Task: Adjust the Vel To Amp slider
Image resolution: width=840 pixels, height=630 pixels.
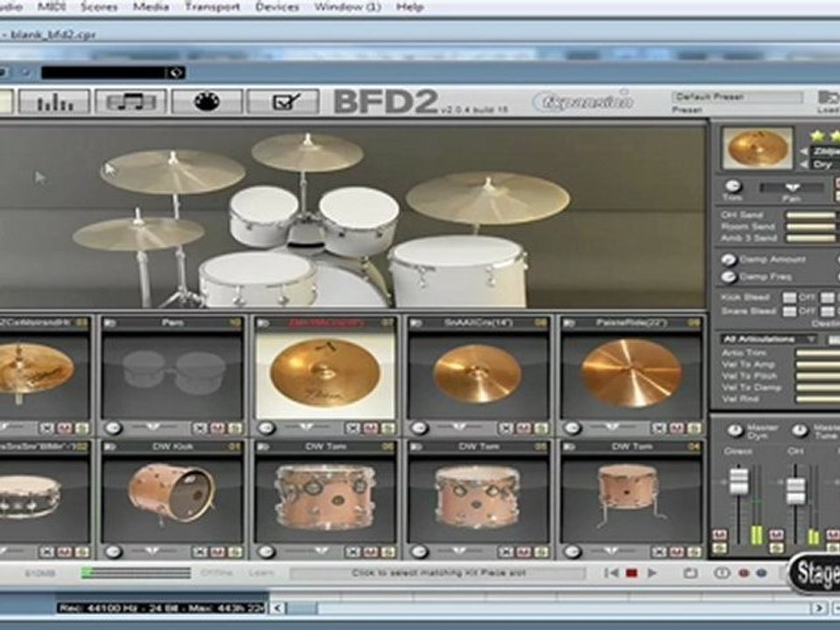Action: pos(817,365)
